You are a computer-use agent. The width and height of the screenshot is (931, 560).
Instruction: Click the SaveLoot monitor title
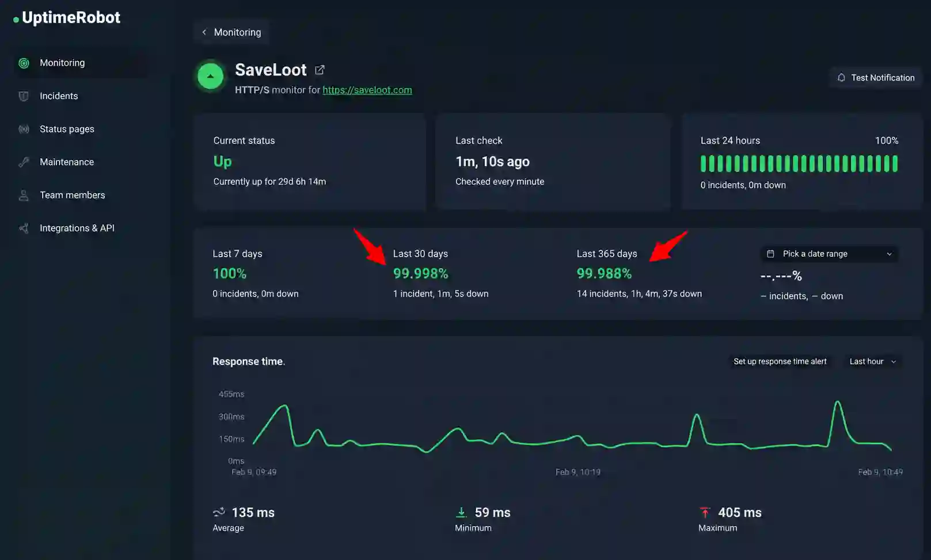click(271, 70)
